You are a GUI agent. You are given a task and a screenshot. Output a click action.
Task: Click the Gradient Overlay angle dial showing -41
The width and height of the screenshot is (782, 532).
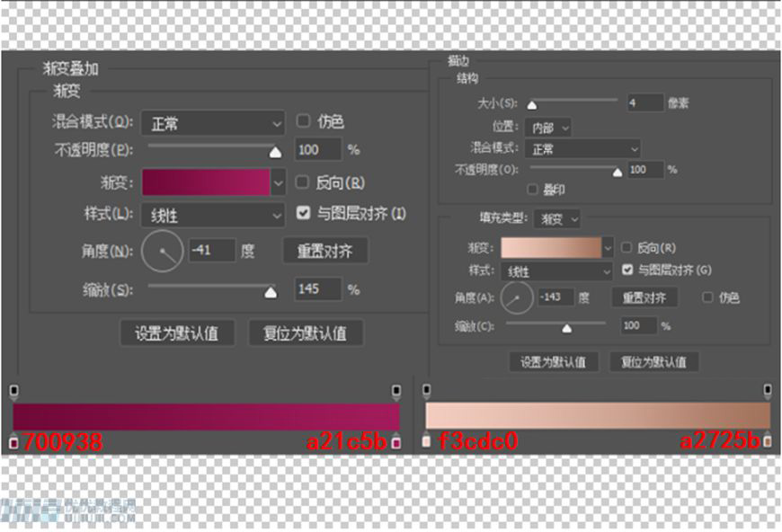[x=162, y=251]
